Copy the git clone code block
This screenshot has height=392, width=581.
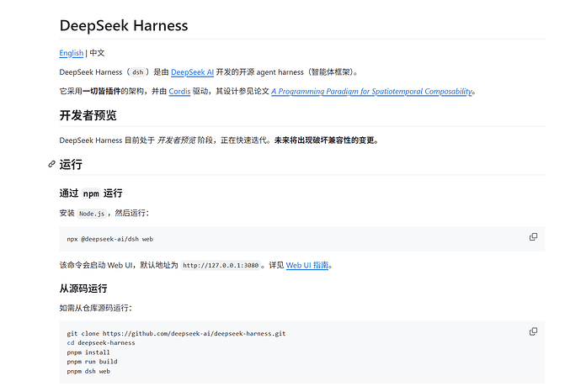pyautogui.click(x=533, y=331)
